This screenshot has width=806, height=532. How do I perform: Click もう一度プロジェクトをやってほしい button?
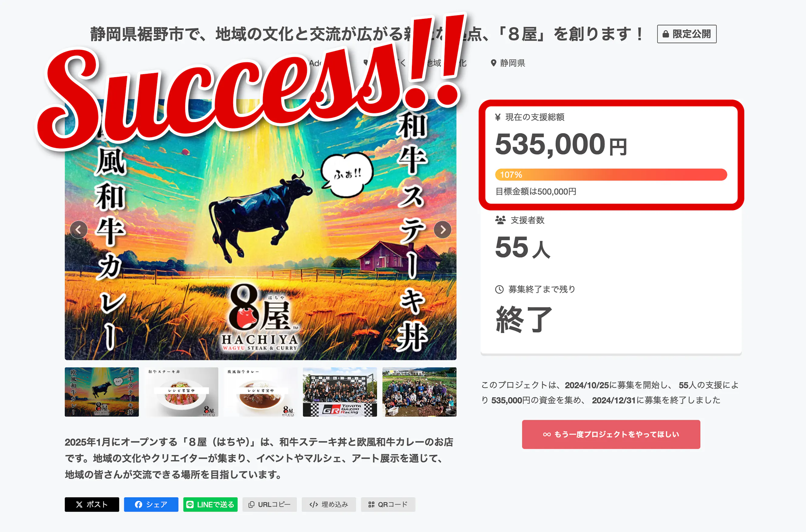(x=611, y=434)
